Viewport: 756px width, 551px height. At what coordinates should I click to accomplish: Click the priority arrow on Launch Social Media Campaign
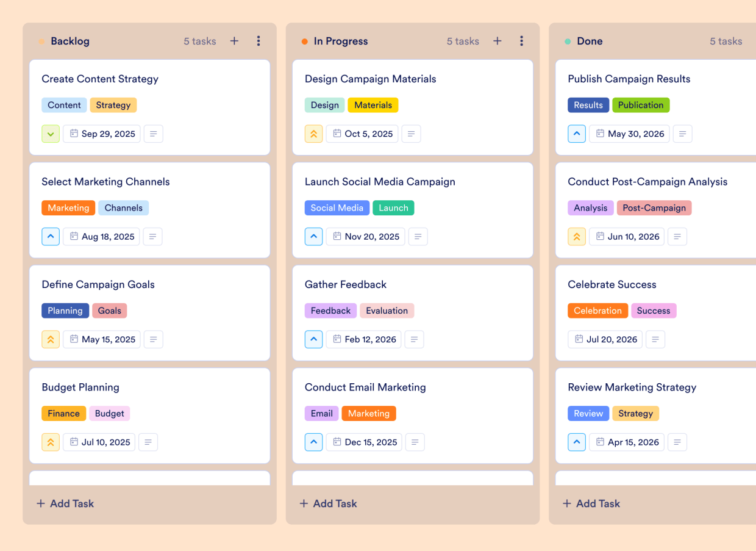tap(313, 236)
